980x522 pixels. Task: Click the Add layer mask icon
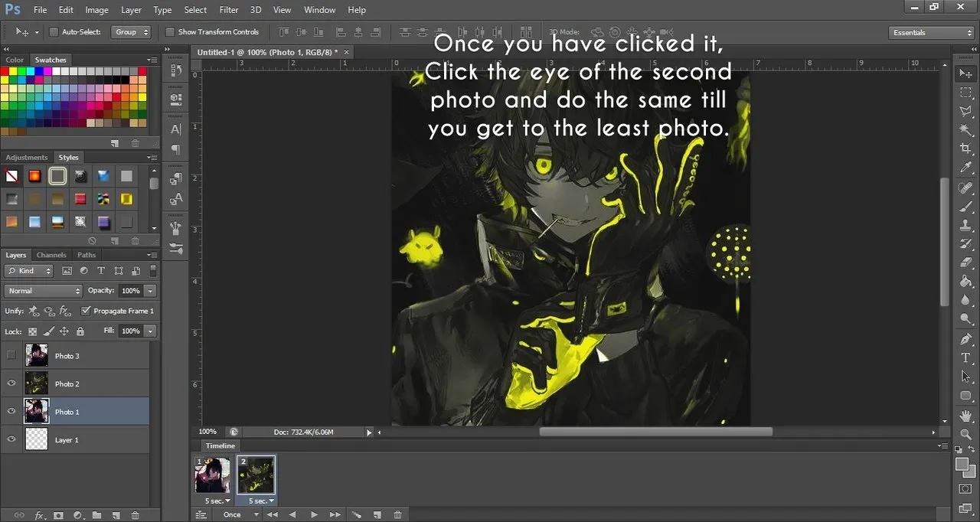click(x=58, y=516)
